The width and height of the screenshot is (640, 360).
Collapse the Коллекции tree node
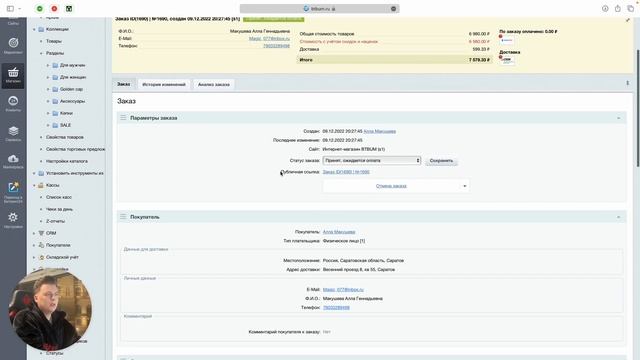[34, 29]
